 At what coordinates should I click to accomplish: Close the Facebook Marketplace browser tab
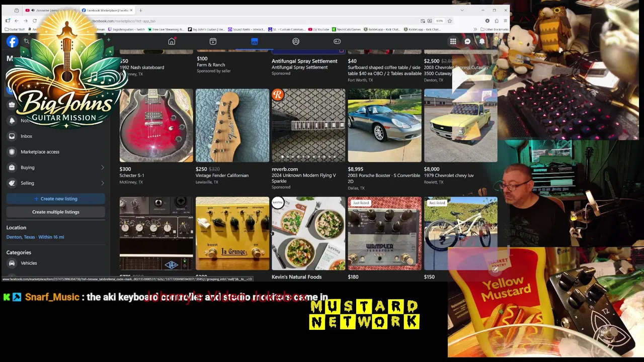[x=131, y=10]
